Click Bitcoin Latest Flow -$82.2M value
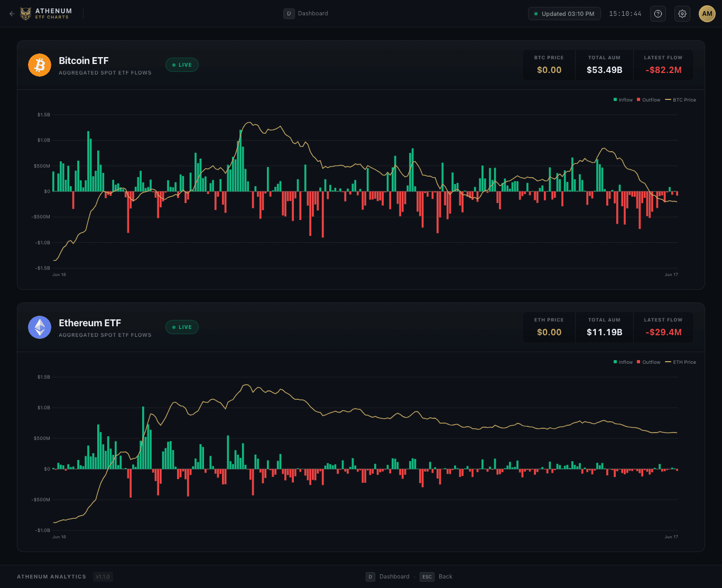The image size is (722, 588). [663, 70]
